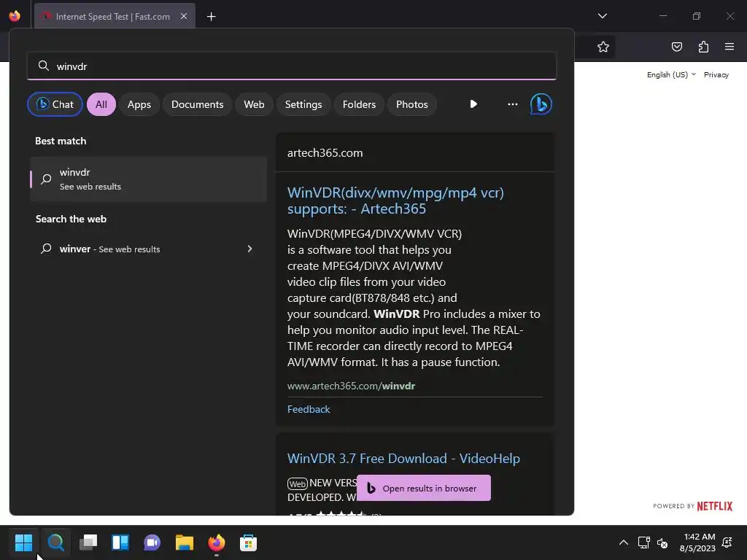Open Save to Pocket icon
This screenshot has height=560, width=747.
[x=677, y=47]
